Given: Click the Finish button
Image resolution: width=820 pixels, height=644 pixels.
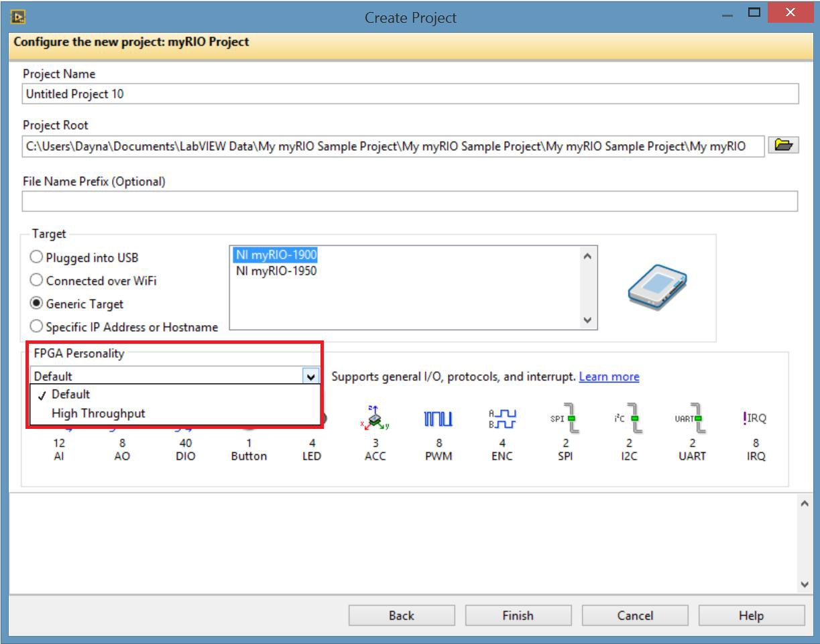Looking at the screenshot, I should pos(518,615).
